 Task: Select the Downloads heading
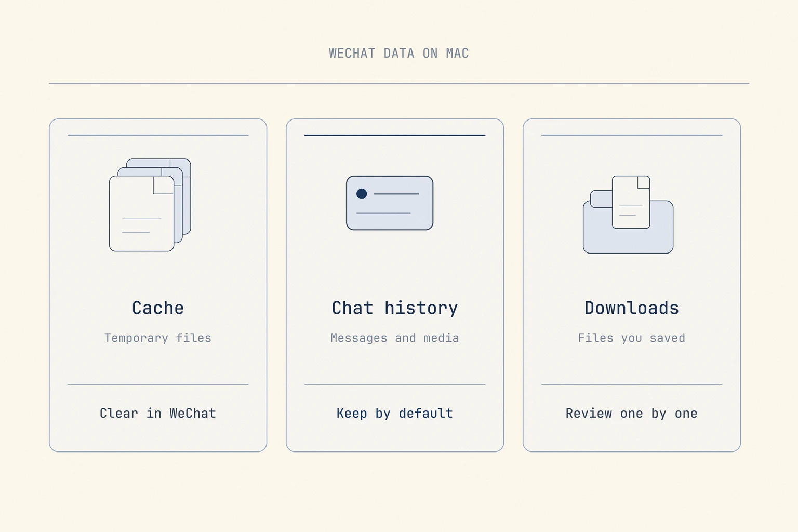[632, 308]
